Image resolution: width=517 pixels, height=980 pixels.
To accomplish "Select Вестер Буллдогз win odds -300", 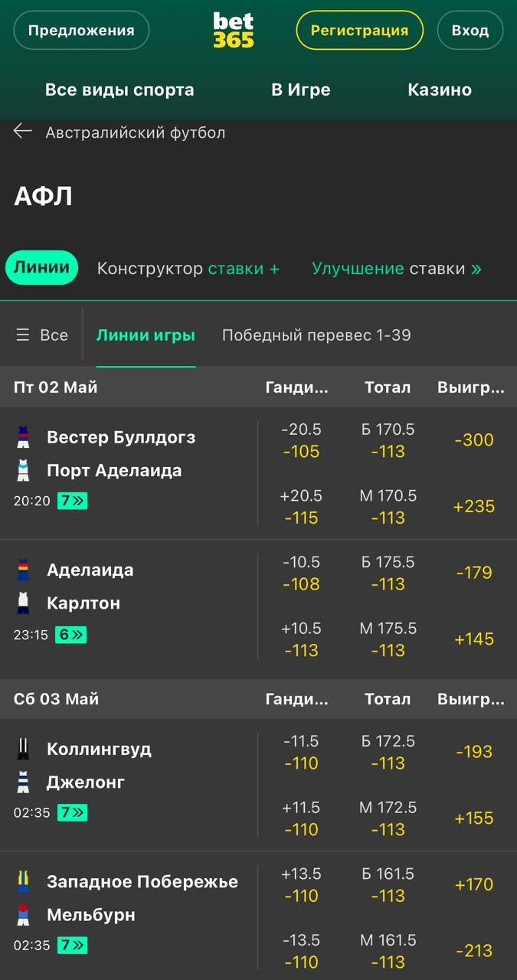I will [474, 440].
